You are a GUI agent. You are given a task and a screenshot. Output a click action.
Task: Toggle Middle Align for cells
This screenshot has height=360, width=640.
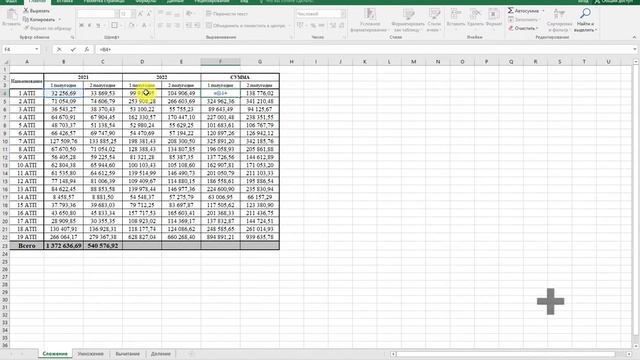[x=169, y=13]
